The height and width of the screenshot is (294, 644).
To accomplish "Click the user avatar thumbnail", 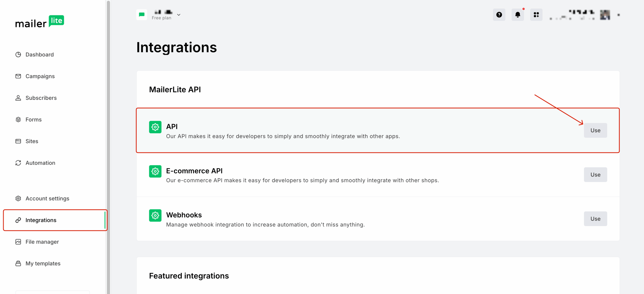I will 605,15.
